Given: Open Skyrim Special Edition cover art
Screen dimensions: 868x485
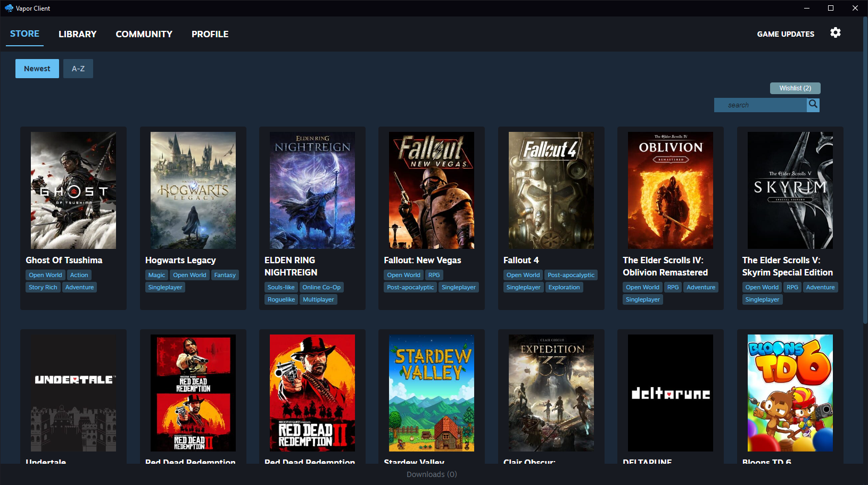Looking at the screenshot, I should coord(790,190).
